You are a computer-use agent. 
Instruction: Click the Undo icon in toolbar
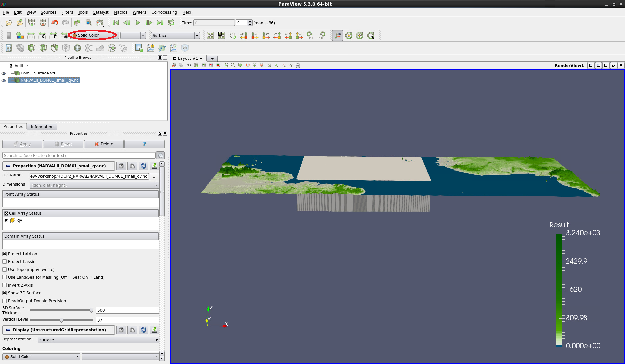[55, 23]
